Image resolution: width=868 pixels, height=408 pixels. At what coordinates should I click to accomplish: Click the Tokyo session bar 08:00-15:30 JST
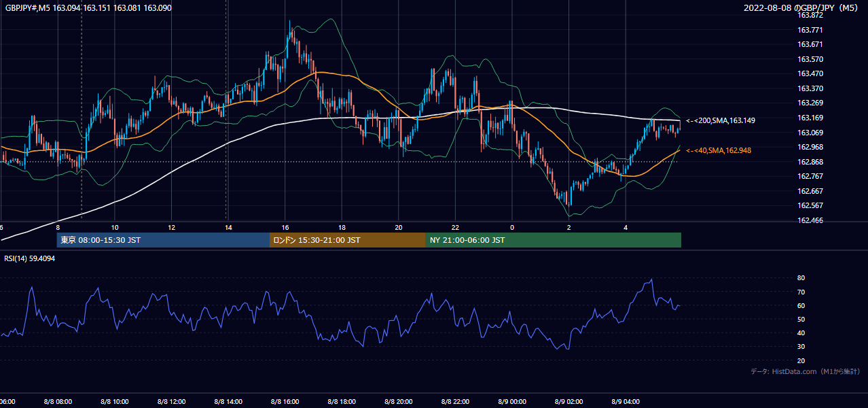[163, 240]
